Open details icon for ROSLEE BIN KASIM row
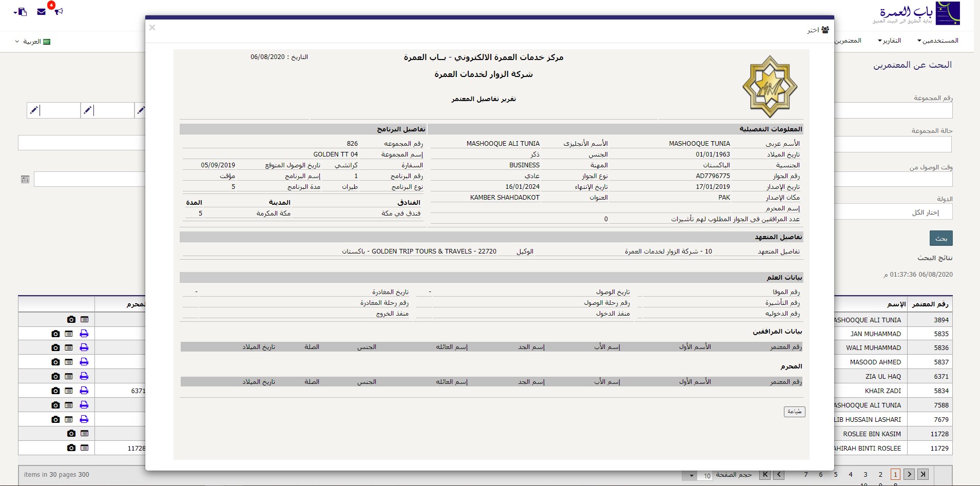This screenshot has width=980, height=486. tap(85, 434)
